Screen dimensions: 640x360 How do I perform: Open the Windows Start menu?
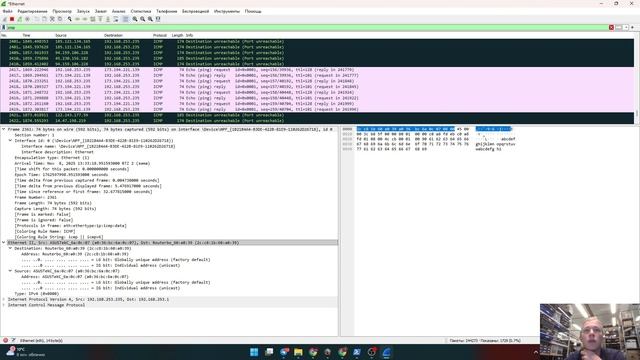point(254,352)
